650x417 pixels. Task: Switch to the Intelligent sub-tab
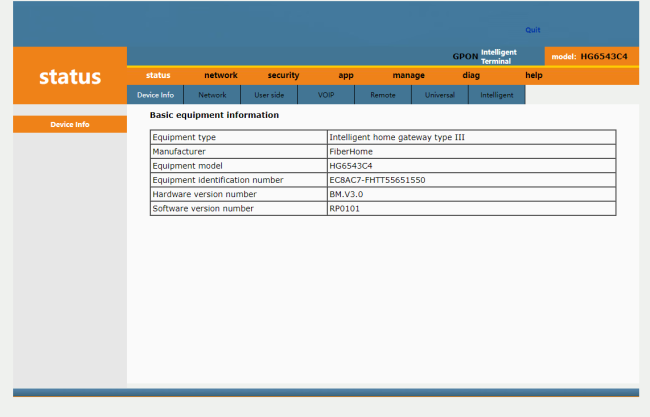point(497,95)
